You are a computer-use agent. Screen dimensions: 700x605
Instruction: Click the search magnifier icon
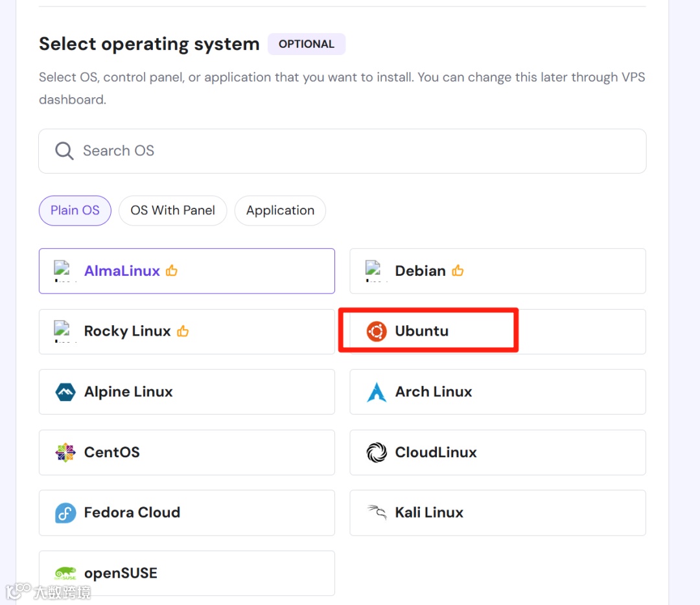(64, 151)
